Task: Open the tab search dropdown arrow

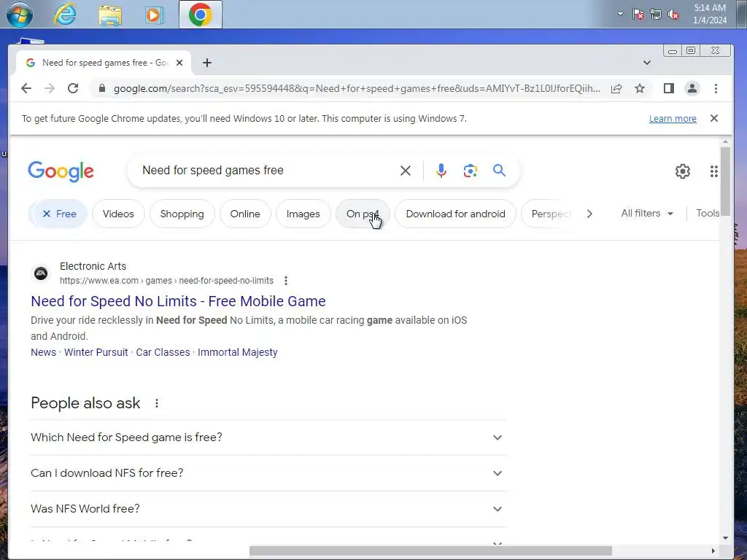Action: coord(646,63)
